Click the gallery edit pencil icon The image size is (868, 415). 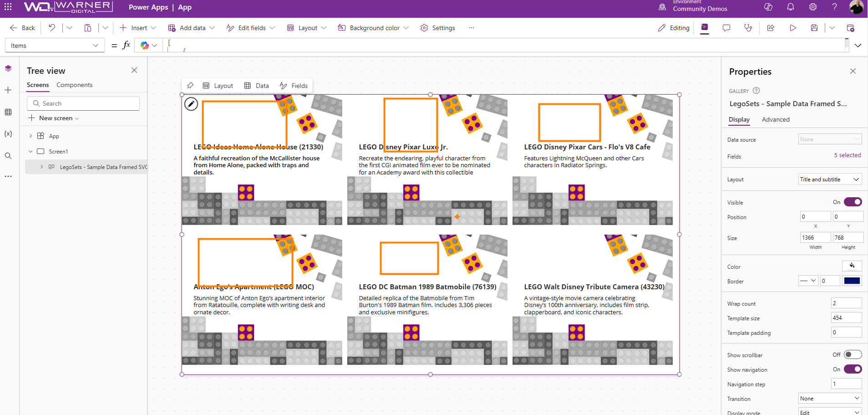(x=191, y=104)
